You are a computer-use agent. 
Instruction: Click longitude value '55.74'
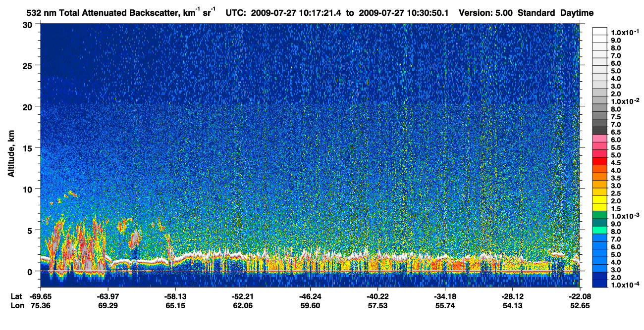444,306
